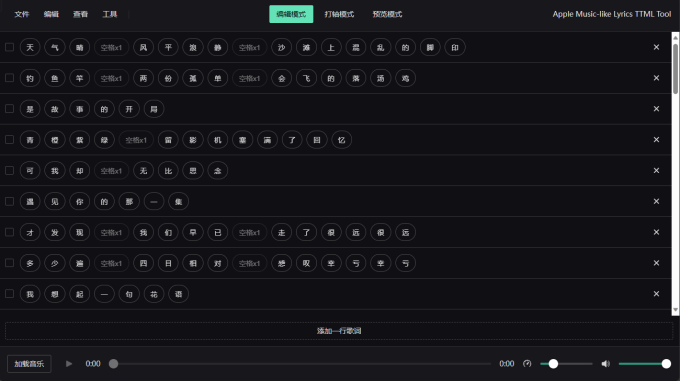Switch to 打轴模式 tab

point(339,14)
